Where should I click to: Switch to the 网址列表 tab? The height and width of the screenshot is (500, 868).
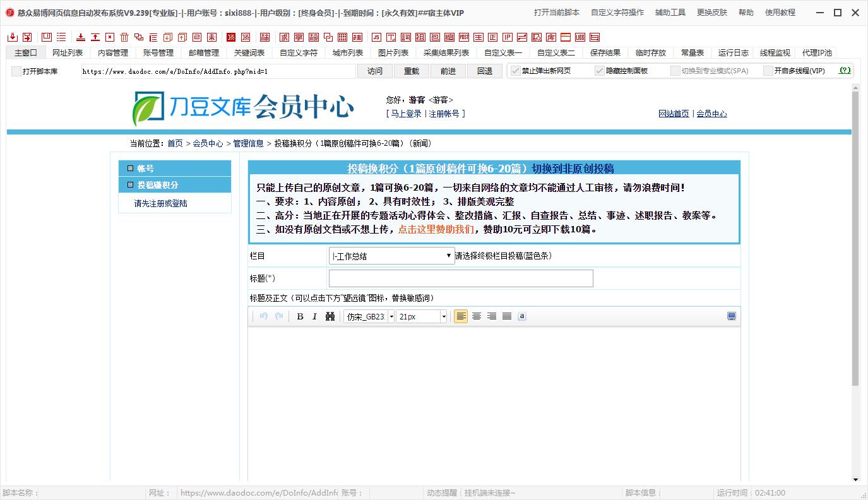click(x=68, y=53)
